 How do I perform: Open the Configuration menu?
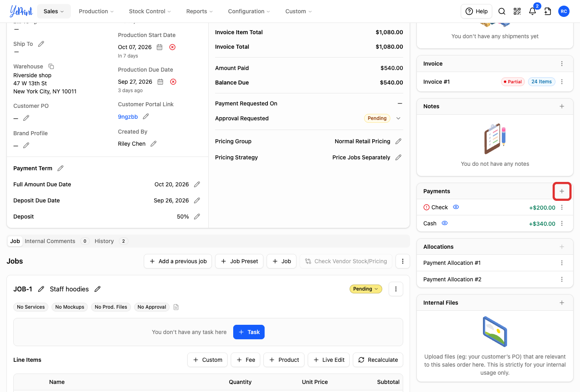click(x=249, y=11)
